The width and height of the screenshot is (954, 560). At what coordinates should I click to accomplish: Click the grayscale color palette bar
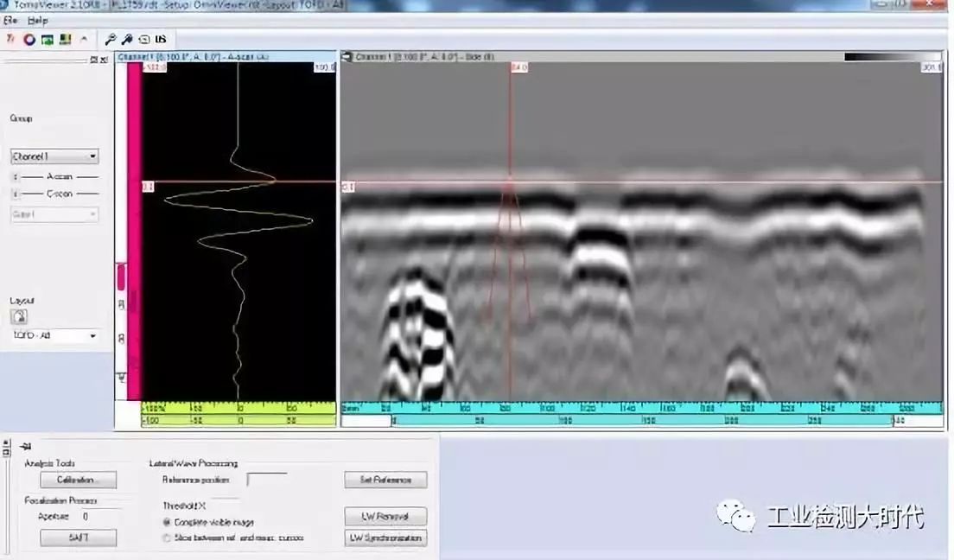click(x=894, y=57)
